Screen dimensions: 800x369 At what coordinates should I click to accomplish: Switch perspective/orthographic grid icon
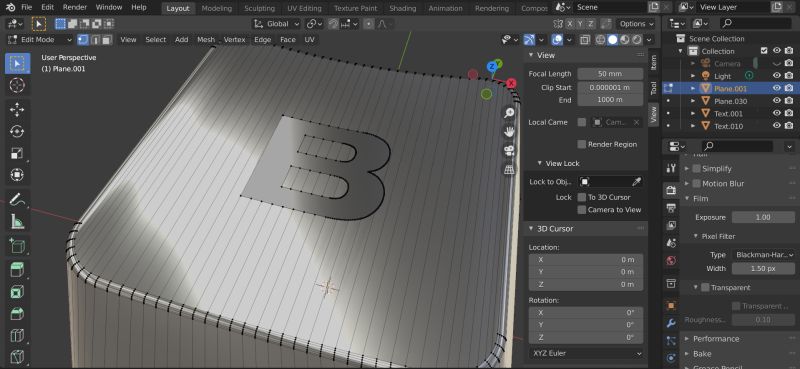point(509,169)
